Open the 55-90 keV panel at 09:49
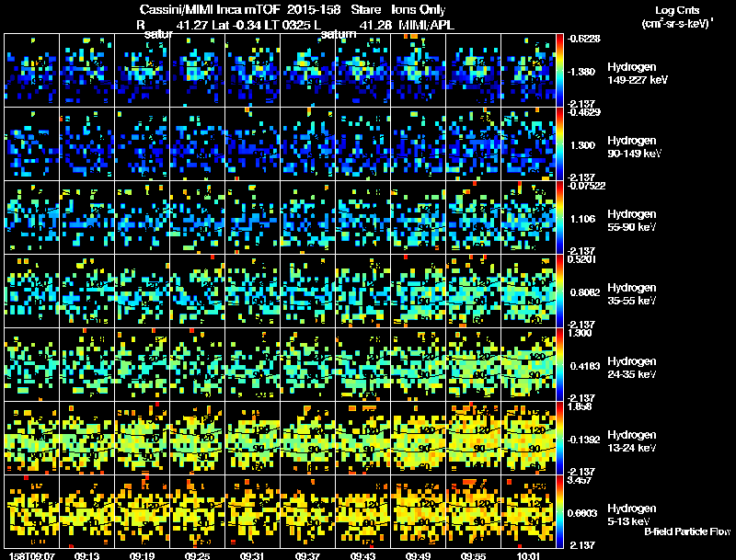Screen dimensions: 736x560 click(x=418, y=218)
